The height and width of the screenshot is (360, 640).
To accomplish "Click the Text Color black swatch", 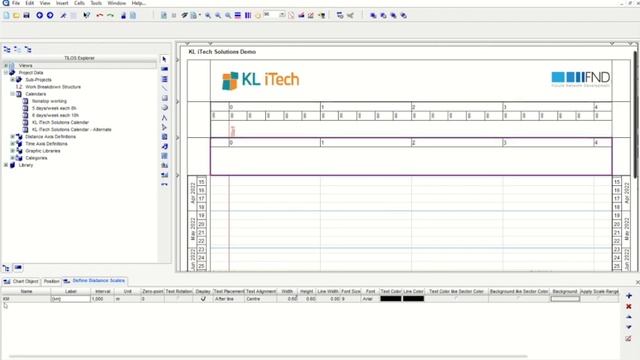I will [391, 299].
